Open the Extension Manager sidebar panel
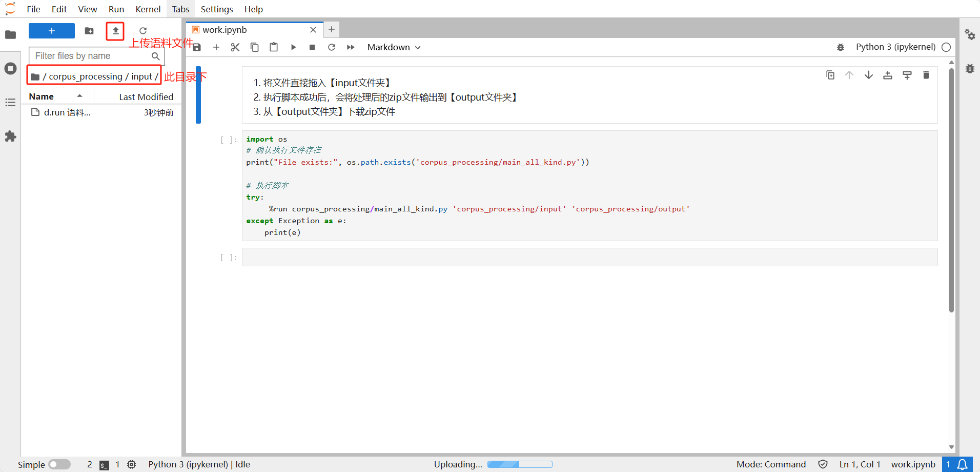 point(10,136)
